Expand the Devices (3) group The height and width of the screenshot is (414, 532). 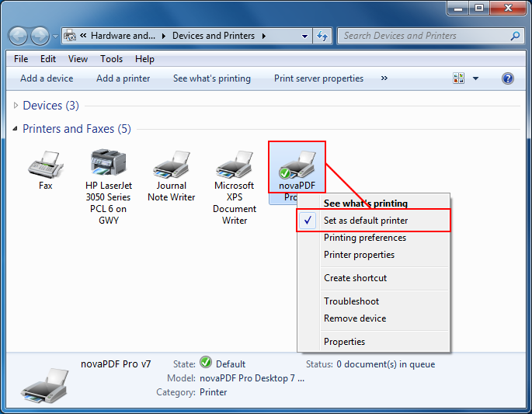tap(16, 106)
